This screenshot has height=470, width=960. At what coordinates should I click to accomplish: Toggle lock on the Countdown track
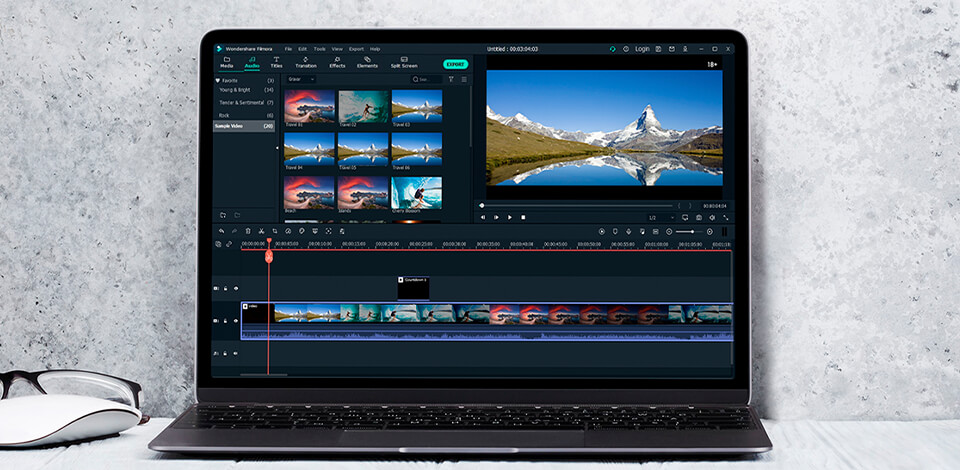225,288
